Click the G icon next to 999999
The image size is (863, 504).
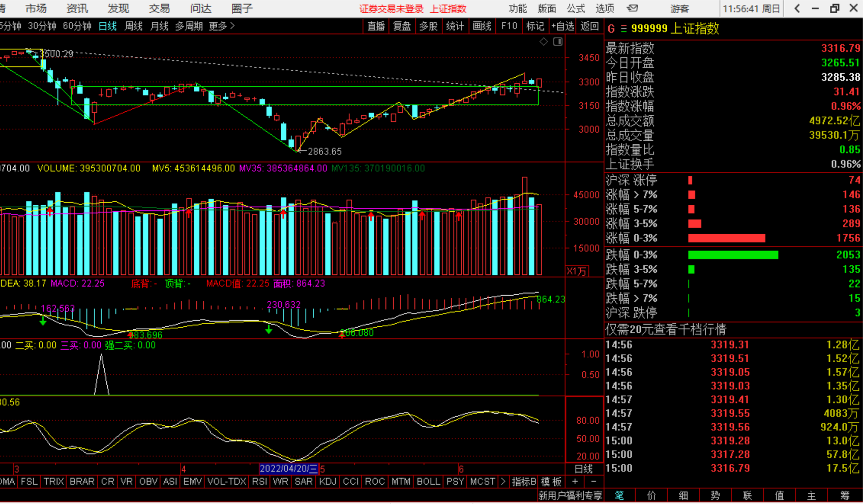611,29
